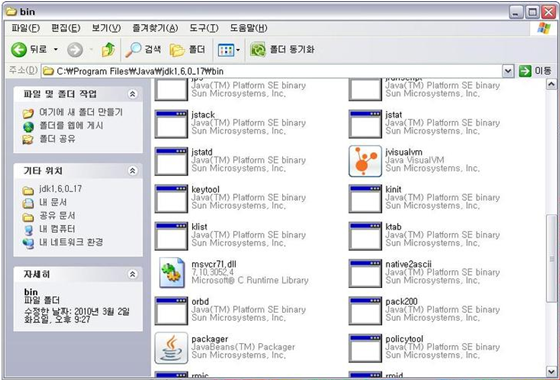Viewport: 560px width, 380px height.
Task: Open 내 컴퓨터 link
Action: (x=57, y=229)
